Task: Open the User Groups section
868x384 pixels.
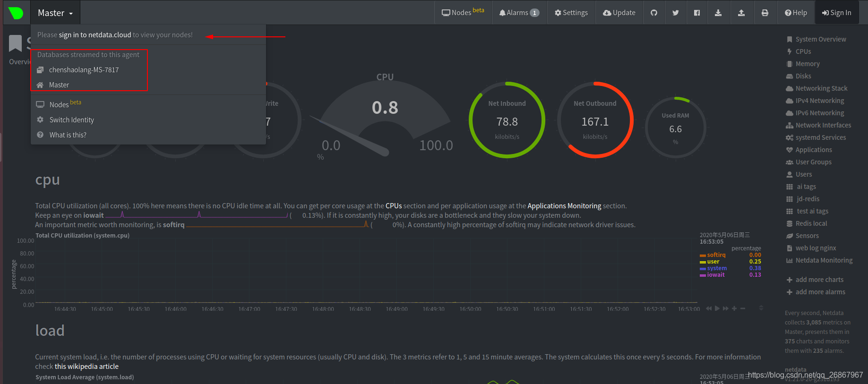Action: (813, 162)
